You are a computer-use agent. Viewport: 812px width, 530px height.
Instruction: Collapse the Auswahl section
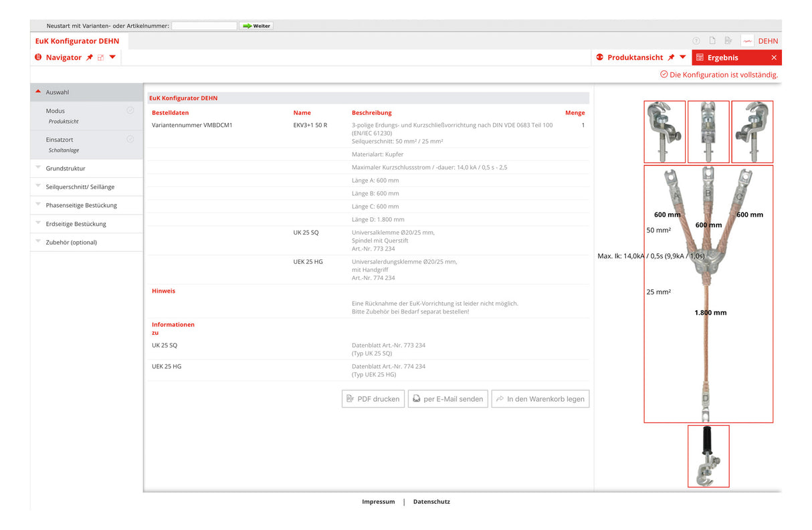tap(86, 92)
